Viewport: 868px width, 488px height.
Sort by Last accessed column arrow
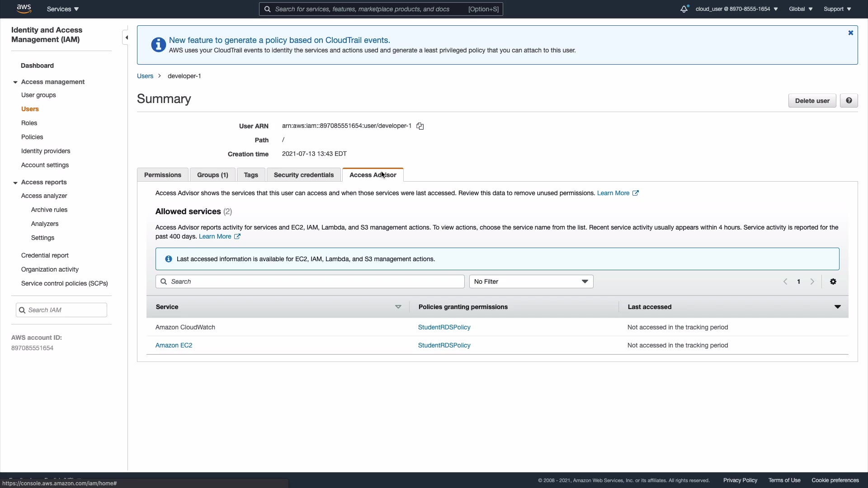point(837,307)
